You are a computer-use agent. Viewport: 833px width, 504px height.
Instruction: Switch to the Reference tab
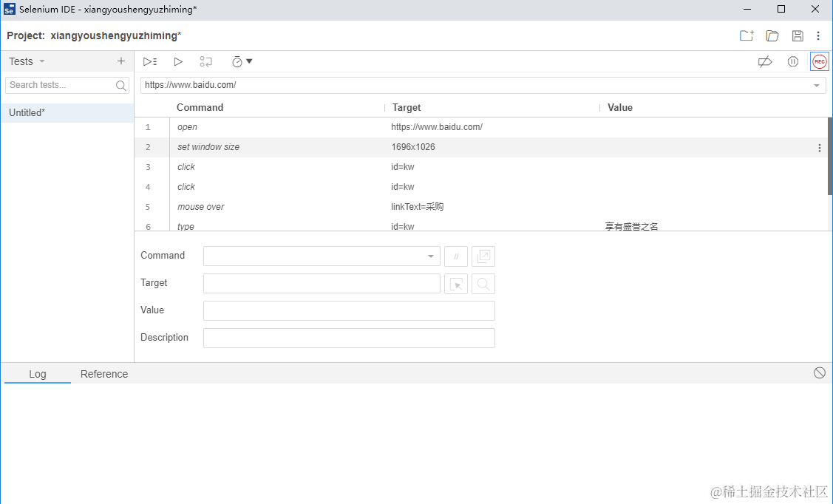pos(104,374)
